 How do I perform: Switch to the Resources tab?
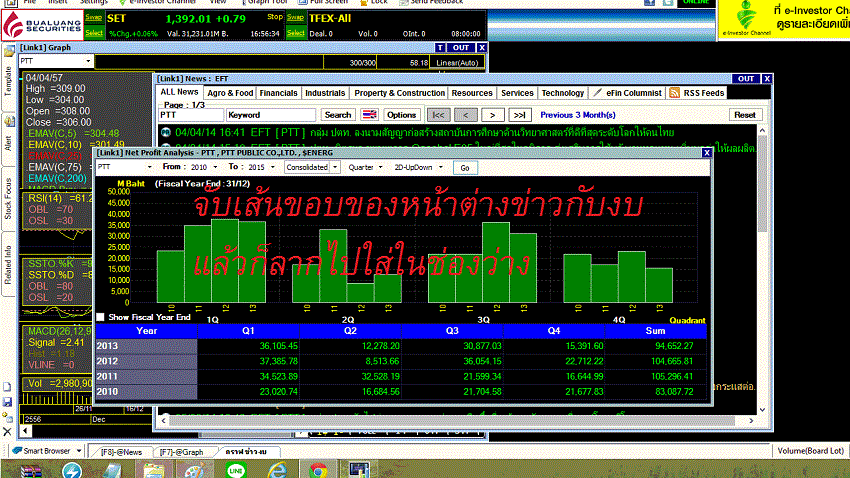click(x=472, y=93)
